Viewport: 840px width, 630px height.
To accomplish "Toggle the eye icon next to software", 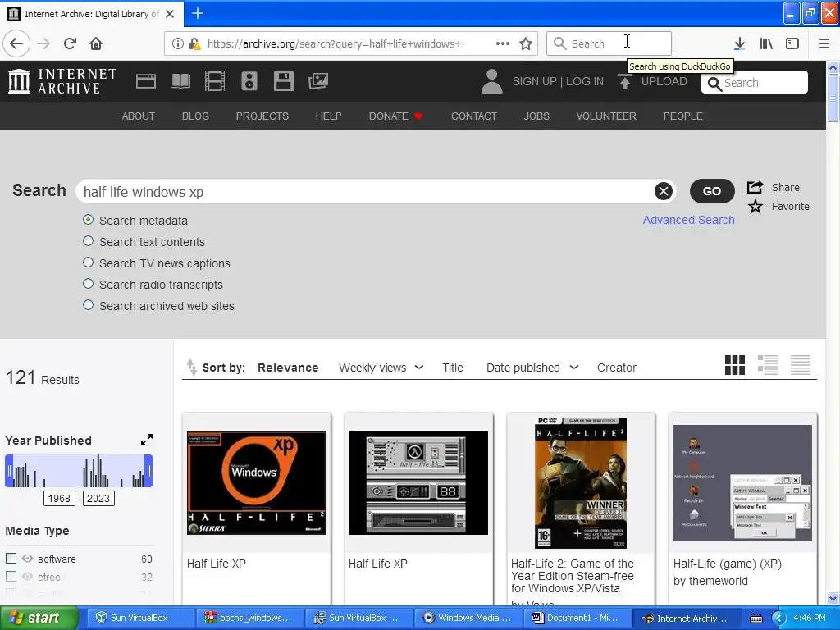I will point(27,558).
